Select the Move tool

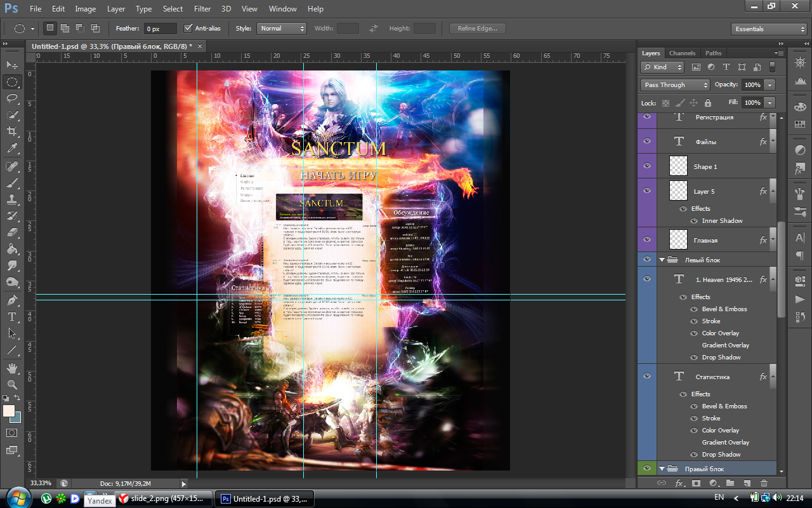tap(12, 65)
